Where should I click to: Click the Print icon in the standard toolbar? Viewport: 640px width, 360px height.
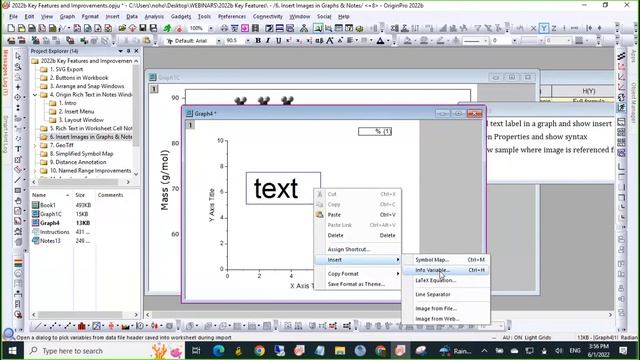(x=224, y=28)
